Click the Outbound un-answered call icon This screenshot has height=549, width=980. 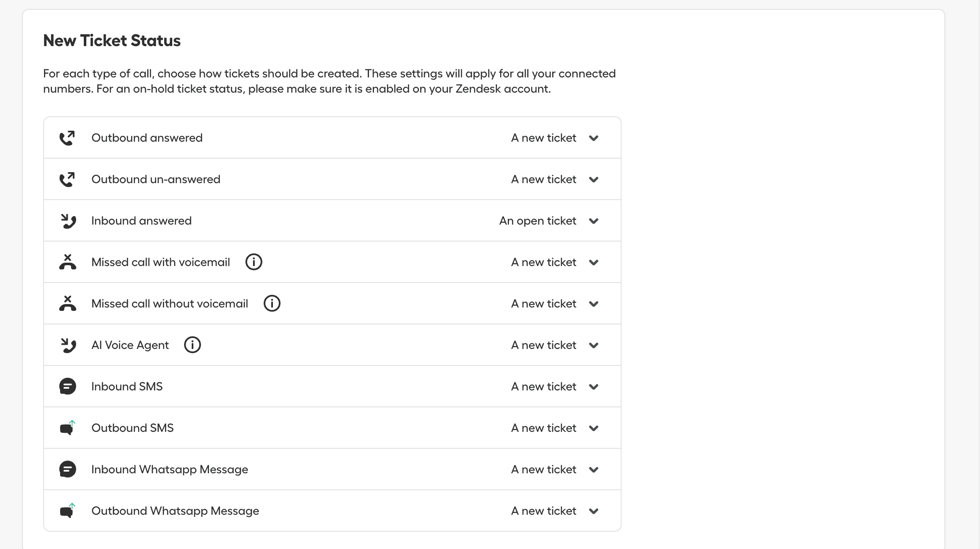(x=68, y=179)
